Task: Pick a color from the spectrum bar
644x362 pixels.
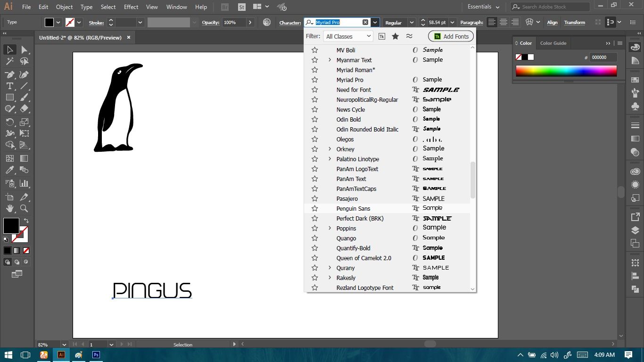Action: point(566,71)
